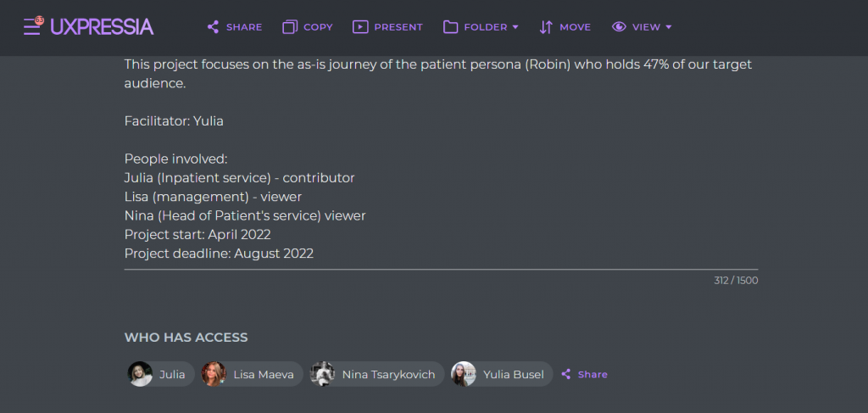Click the View eye icon
This screenshot has width=868, height=413.
(619, 26)
